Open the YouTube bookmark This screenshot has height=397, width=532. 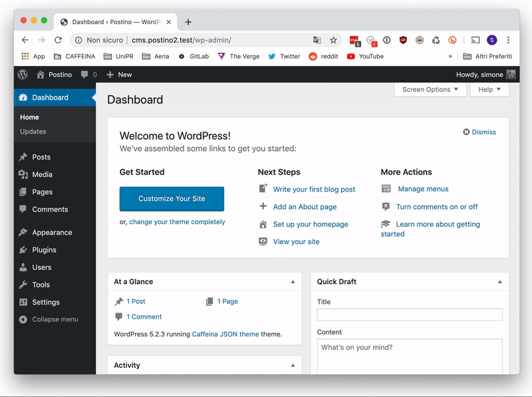click(x=365, y=57)
